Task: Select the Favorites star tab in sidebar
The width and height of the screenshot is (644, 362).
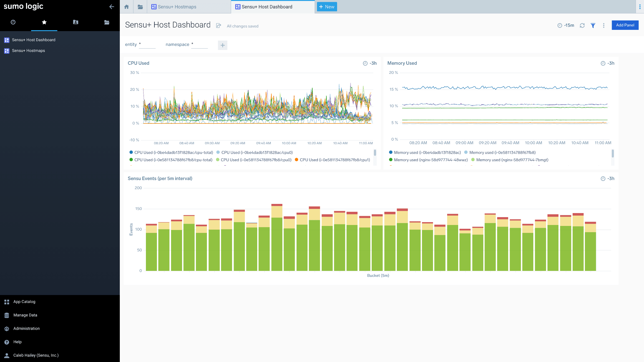Action: [x=44, y=22]
